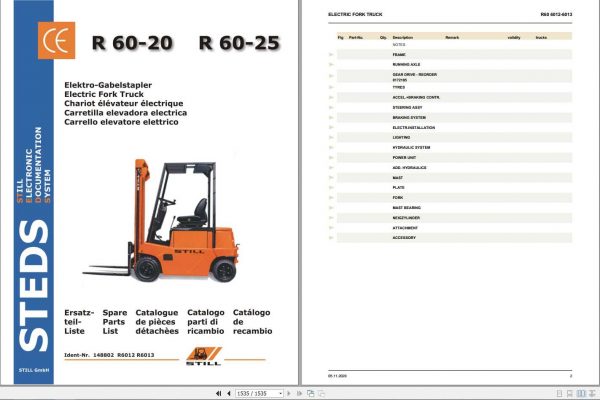Click the date in the page footer
600x400 pixels.
click(337, 376)
